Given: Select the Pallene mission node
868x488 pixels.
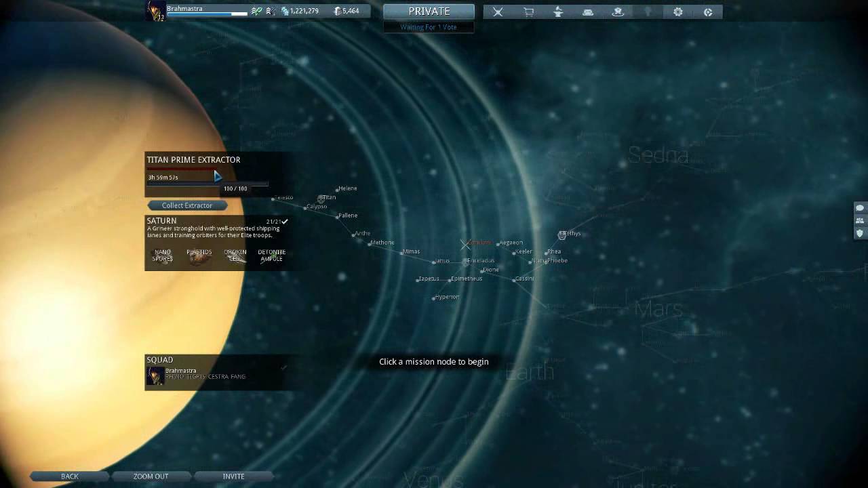Looking at the screenshot, I should pos(337,216).
